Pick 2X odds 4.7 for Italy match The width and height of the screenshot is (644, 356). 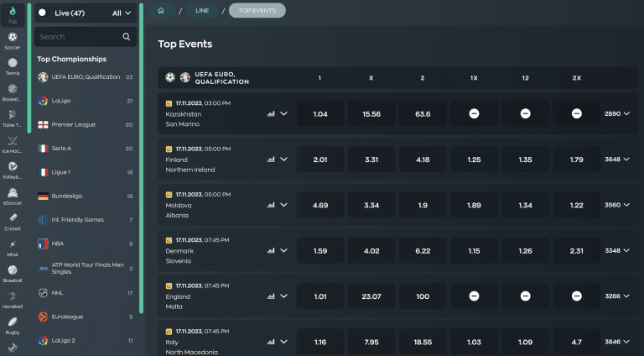(x=577, y=342)
